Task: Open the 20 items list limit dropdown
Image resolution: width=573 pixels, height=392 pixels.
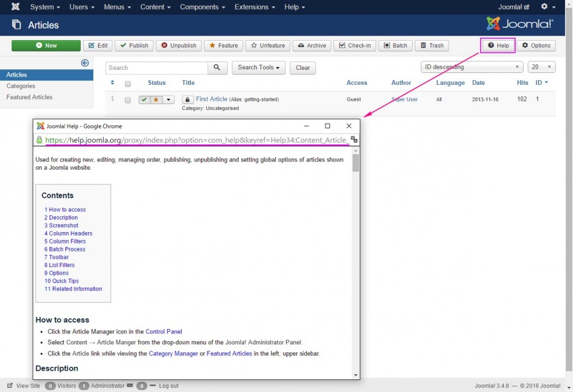Action: (541, 67)
